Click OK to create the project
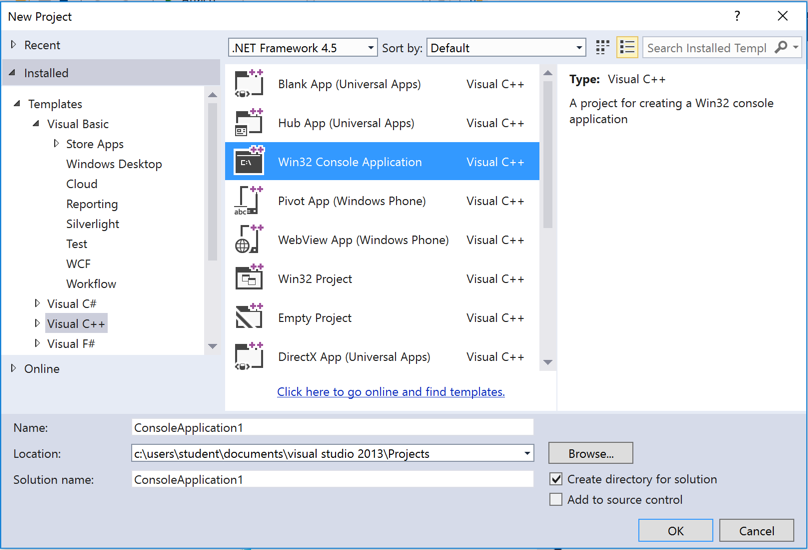 pos(676,530)
